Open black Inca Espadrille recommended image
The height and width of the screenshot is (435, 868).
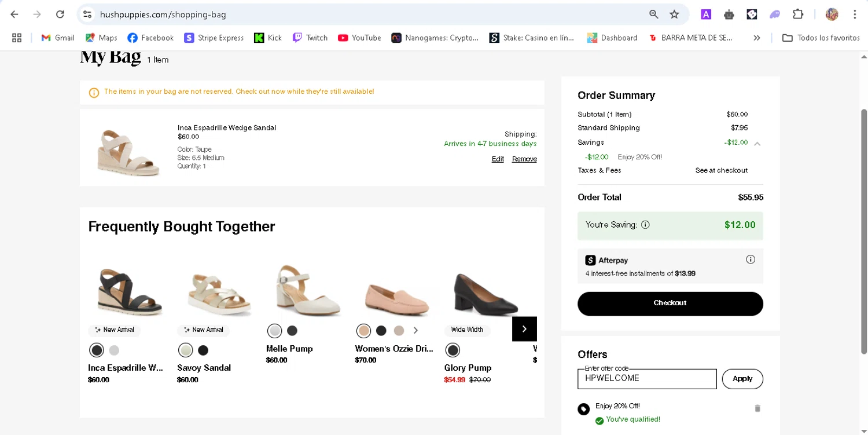tap(130, 291)
